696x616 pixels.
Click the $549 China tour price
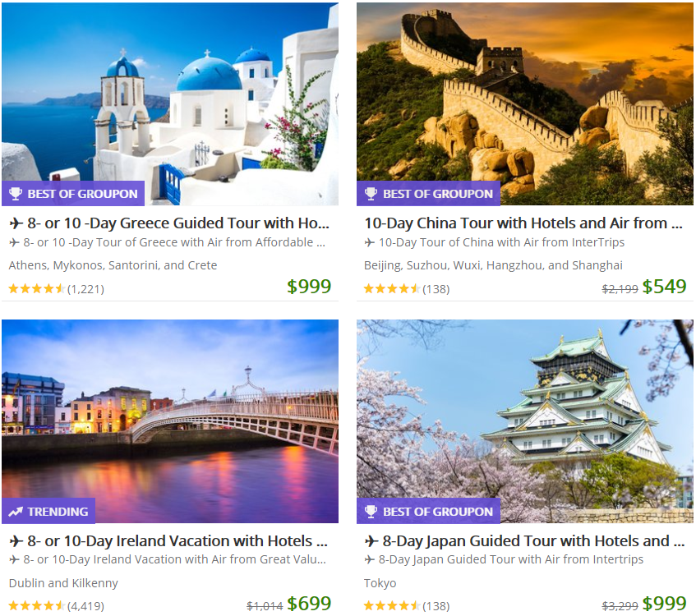click(665, 287)
